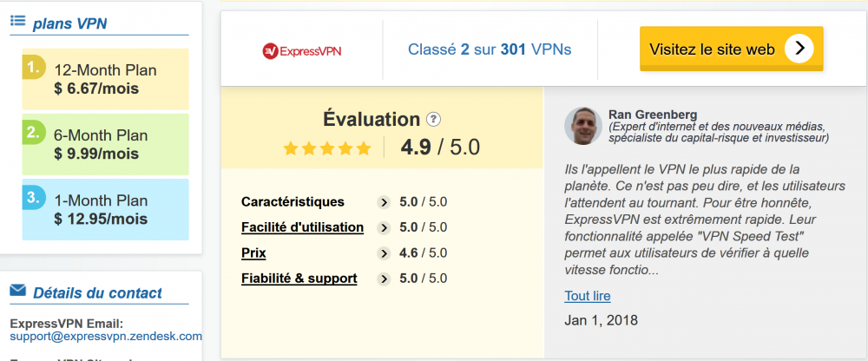Open the Facilité d'utilisation link
868x361 pixels.
pyautogui.click(x=302, y=227)
